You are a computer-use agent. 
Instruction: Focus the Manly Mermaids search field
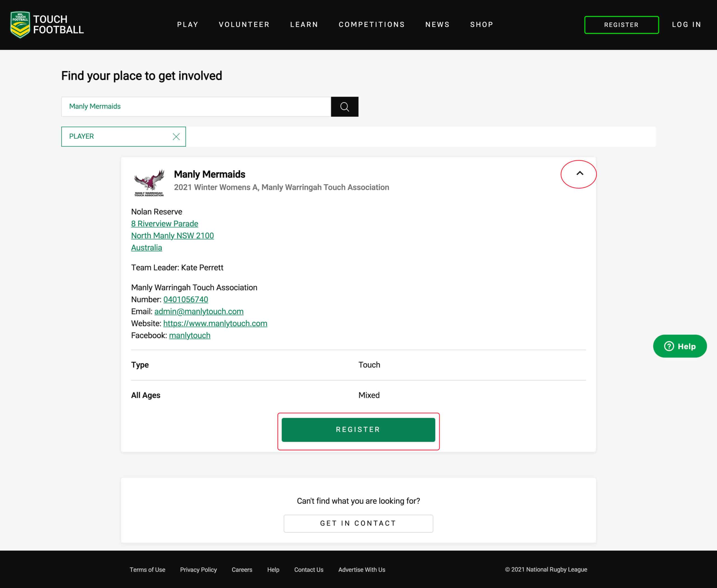[196, 107]
